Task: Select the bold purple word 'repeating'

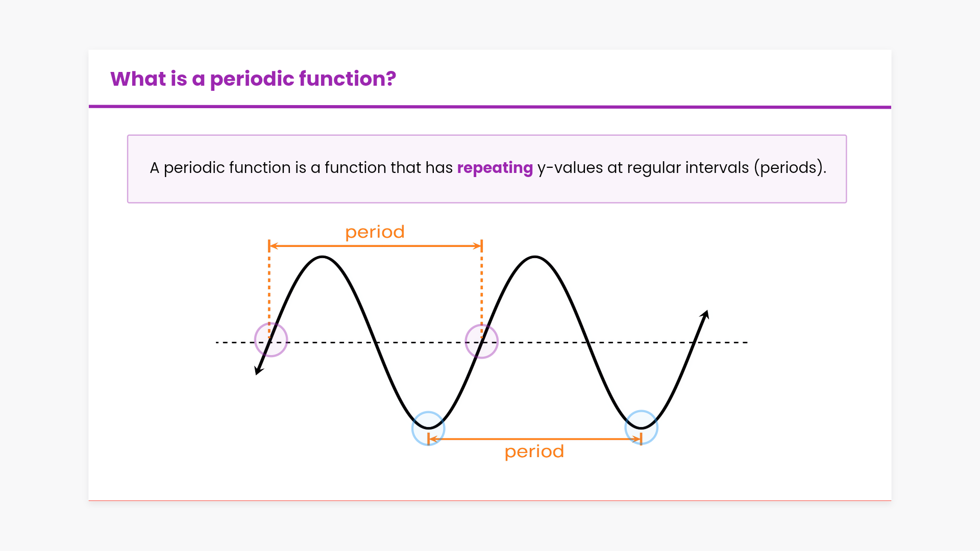Action: pyautogui.click(x=495, y=168)
